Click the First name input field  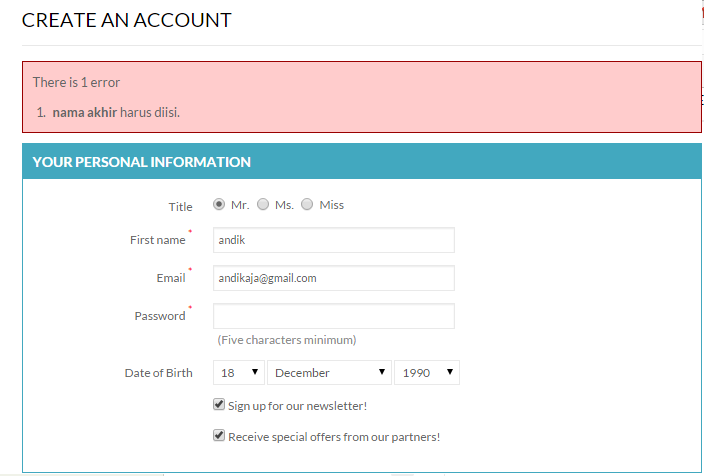pos(334,240)
